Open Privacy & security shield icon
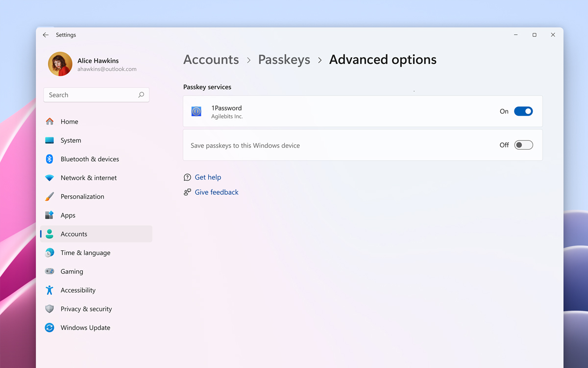This screenshot has width=588, height=368. pyautogui.click(x=49, y=309)
